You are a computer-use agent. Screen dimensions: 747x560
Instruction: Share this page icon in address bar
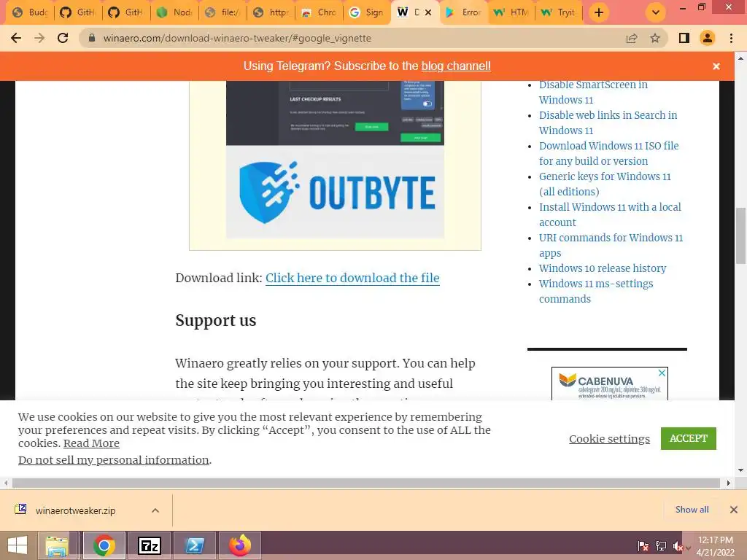pyautogui.click(x=632, y=38)
